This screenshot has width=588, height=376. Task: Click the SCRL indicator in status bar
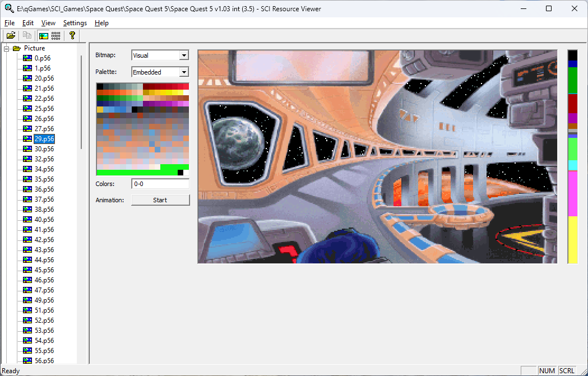tap(567, 371)
